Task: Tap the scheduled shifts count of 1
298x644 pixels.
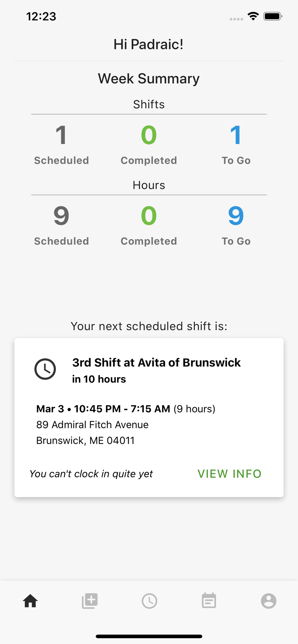Action: [x=61, y=135]
